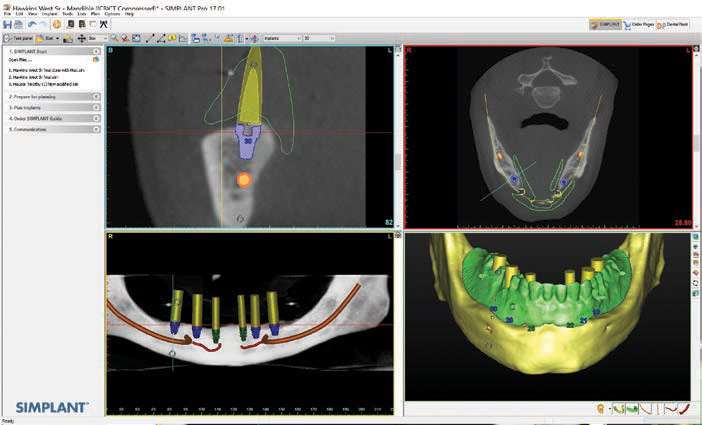This screenshot has height=425, width=702.
Task: Expand the Prepare for planning section
Action: [52, 96]
